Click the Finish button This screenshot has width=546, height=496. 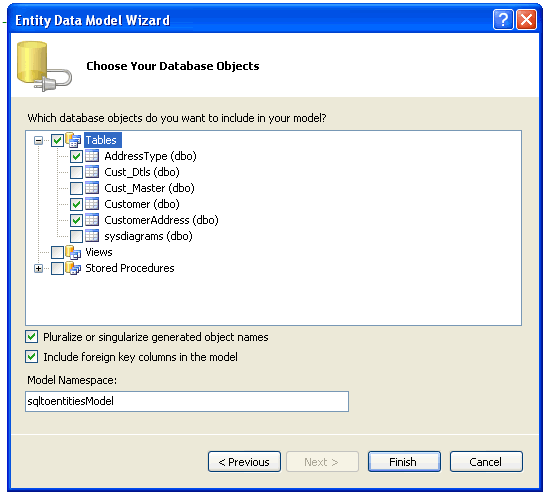coord(404,462)
